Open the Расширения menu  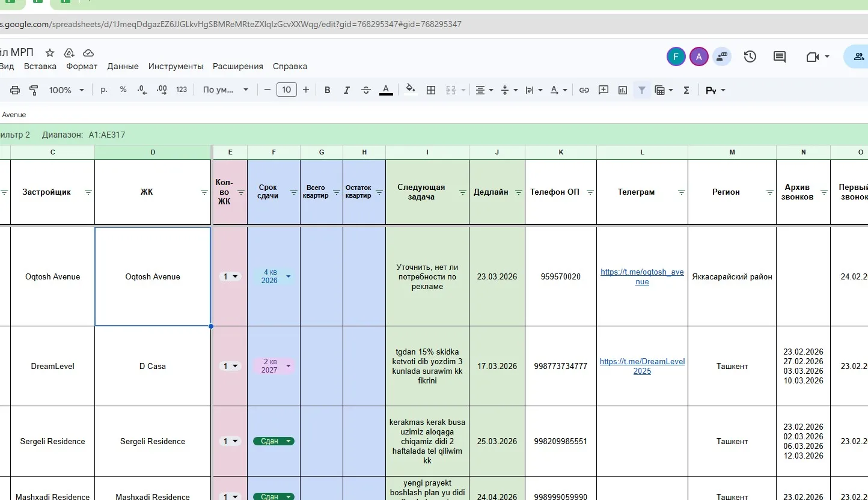[237, 66]
